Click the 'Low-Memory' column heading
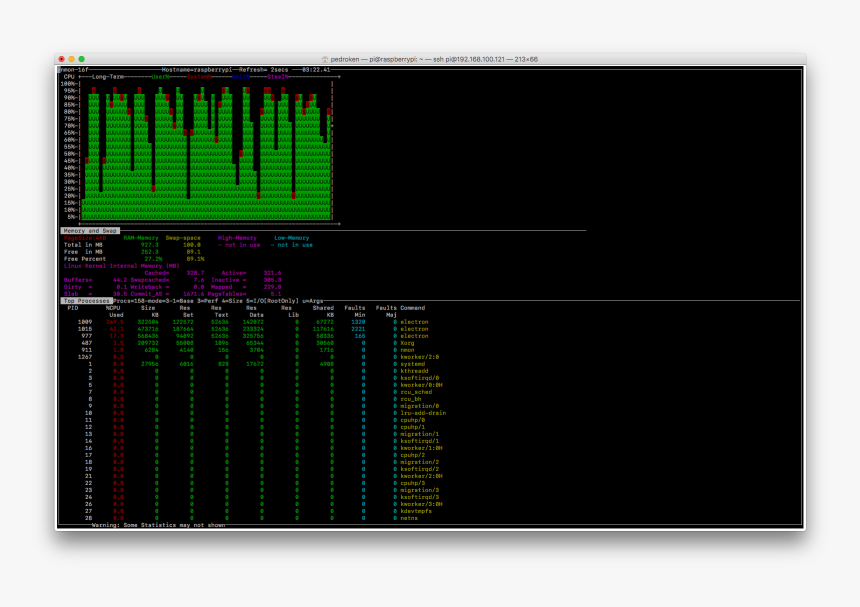Screen dimensions: 860x607 292,238
